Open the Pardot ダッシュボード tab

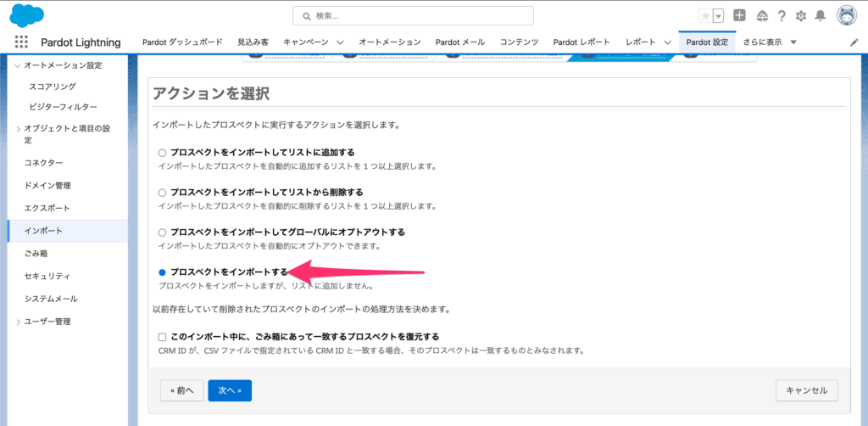183,42
